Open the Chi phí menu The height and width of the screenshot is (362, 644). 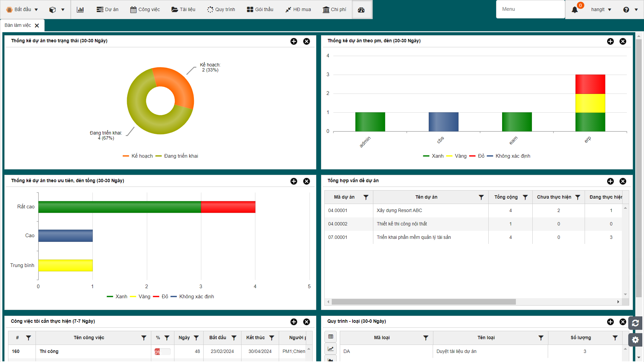tap(334, 10)
